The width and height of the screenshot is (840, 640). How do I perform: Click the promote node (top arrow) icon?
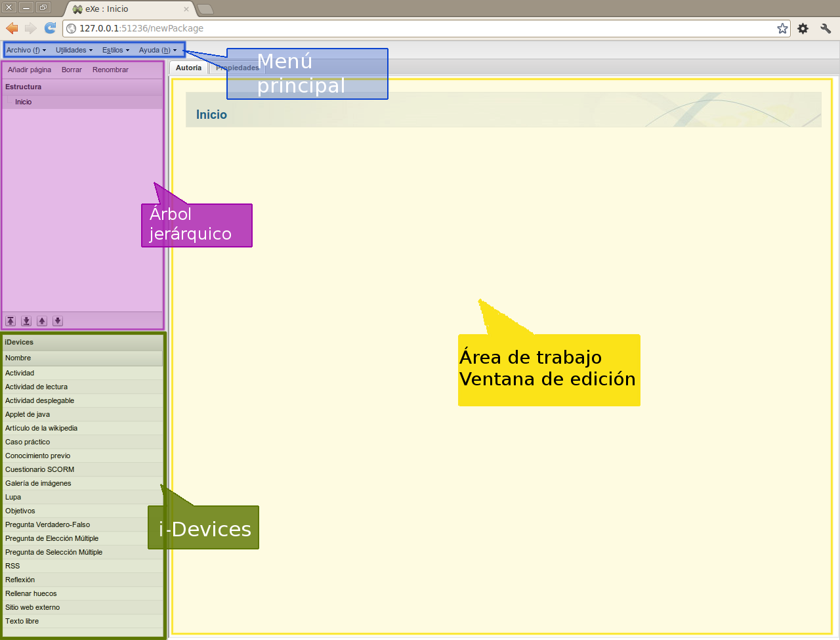pos(10,321)
